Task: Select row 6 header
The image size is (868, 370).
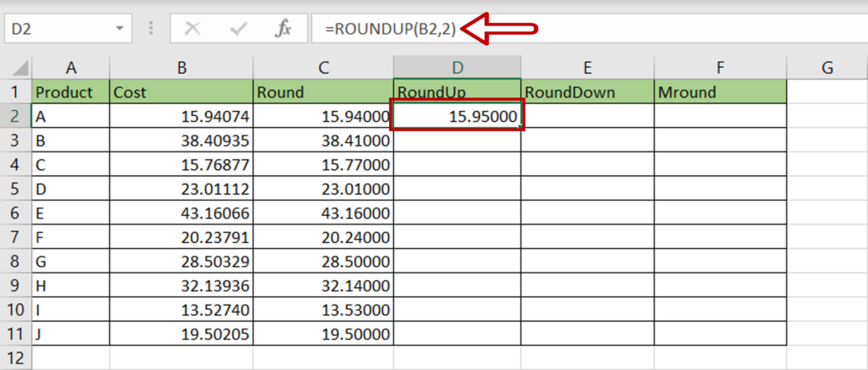Action: 15,213
